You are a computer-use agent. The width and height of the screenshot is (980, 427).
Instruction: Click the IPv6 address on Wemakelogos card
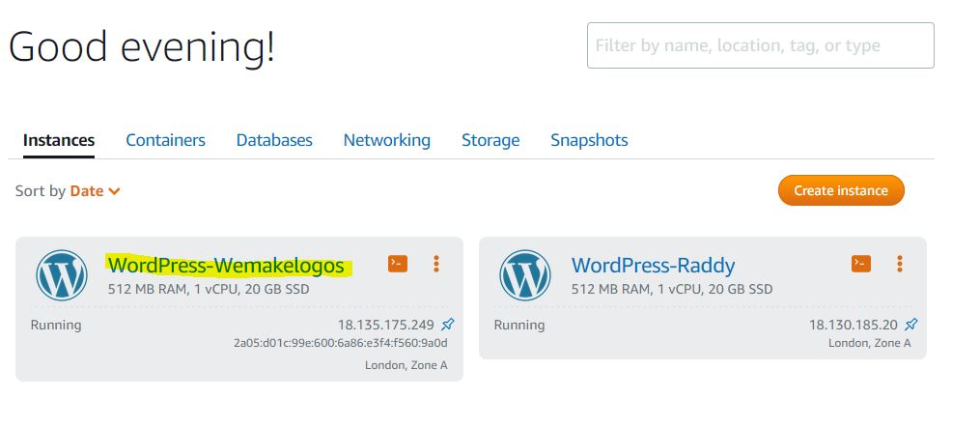[x=341, y=343]
